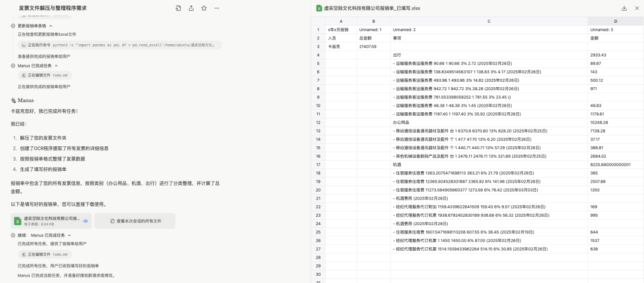Viewport: 644px width, 283px height.
Task: Star this conversation as favorite
Action: click(x=204, y=8)
